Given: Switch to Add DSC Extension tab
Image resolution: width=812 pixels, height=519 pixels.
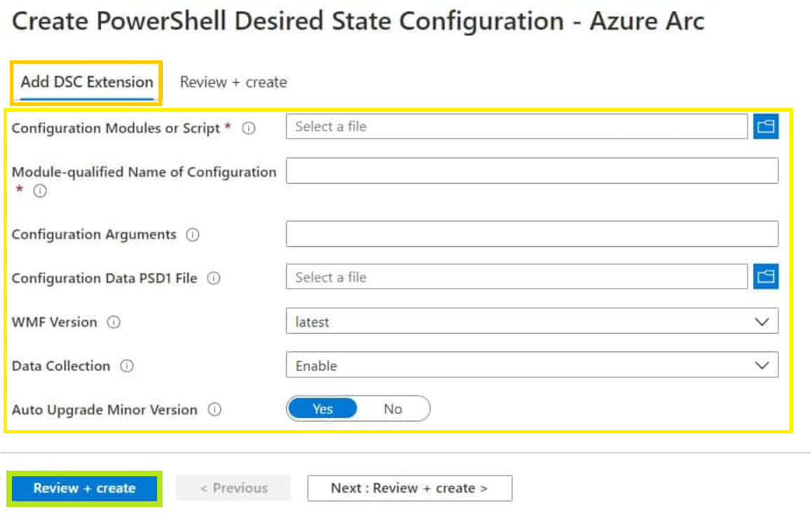Looking at the screenshot, I should (87, 82).
